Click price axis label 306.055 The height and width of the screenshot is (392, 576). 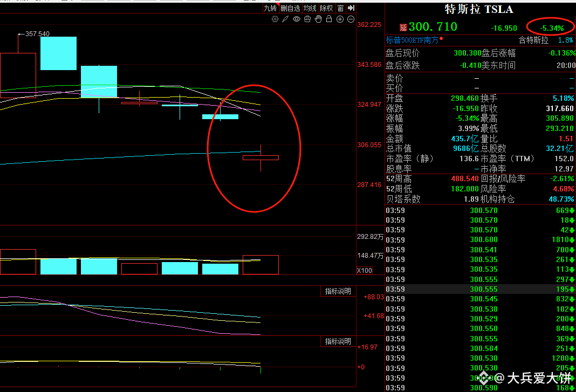(x=369, y=145)
